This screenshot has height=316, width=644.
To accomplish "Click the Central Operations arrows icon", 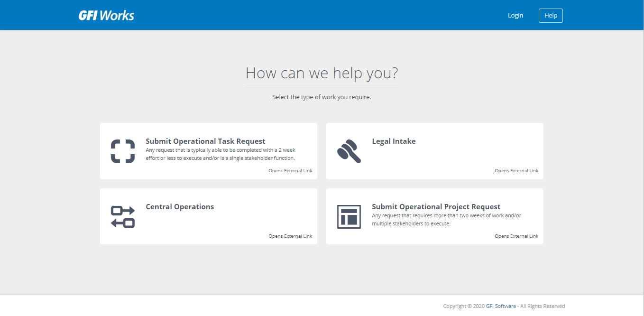I will click(x=123, y=216).
